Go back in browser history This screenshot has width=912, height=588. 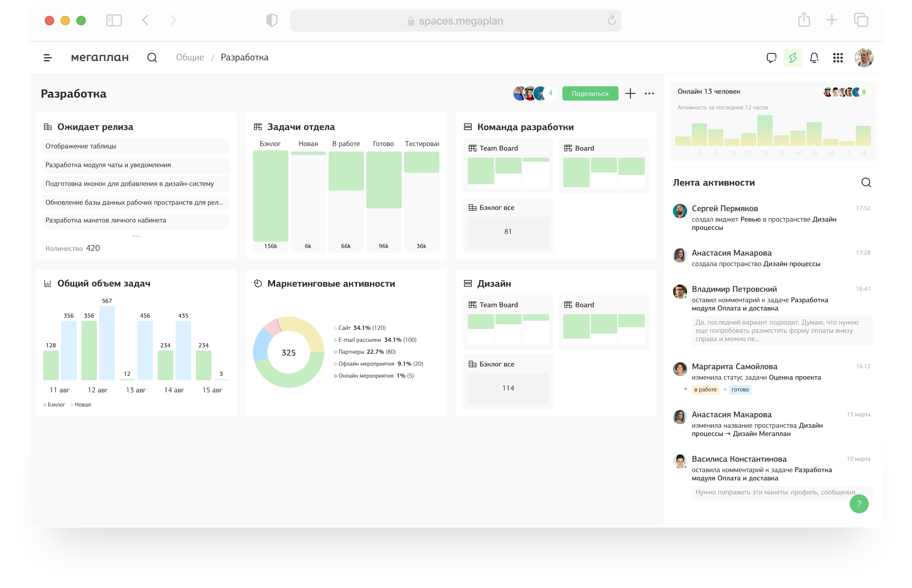[x=145, y=20]
